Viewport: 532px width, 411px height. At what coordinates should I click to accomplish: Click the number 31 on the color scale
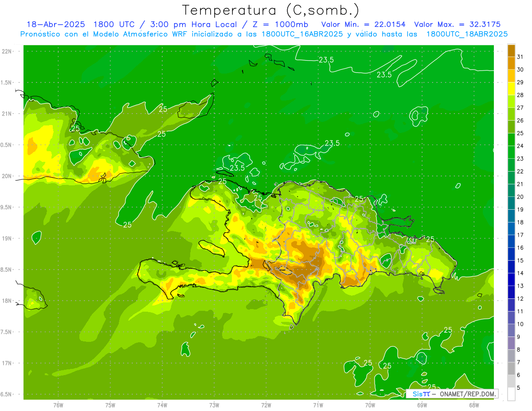(x=520, y=57)
